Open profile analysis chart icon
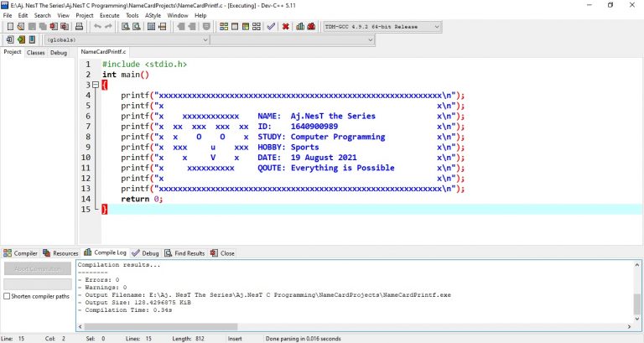 (x=299, y=27)
